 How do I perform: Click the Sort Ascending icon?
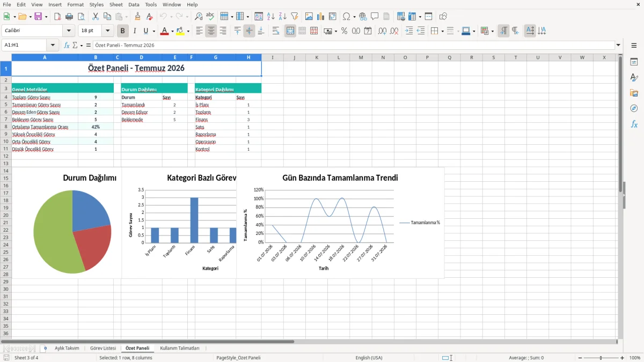point(271,17)
